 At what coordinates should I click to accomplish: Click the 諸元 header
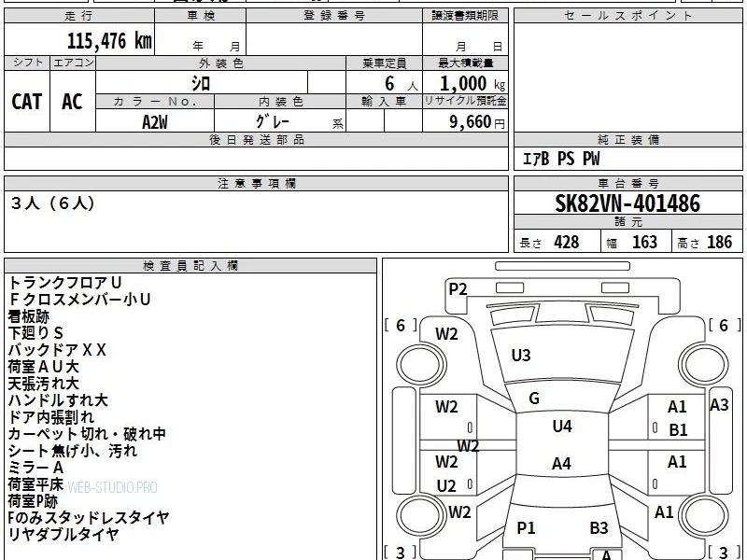(x=627, y=221)
